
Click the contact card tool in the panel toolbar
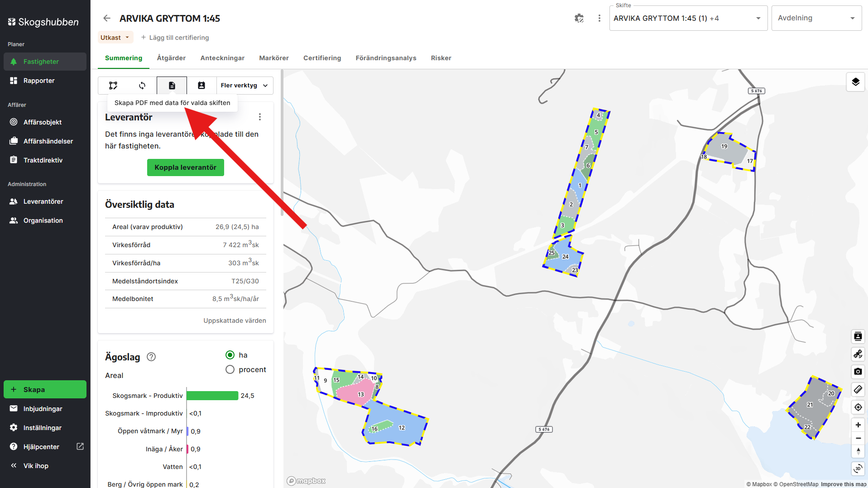click(x=201, y=86)
